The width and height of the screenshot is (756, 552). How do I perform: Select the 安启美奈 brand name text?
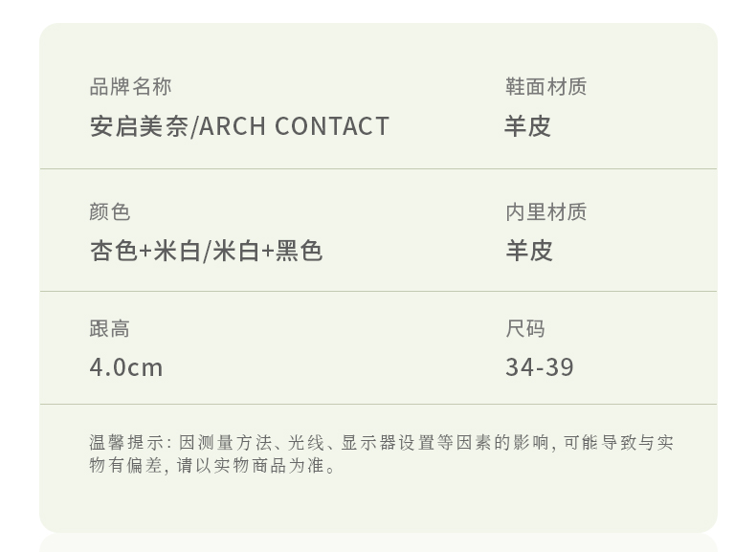click(139, 126)
